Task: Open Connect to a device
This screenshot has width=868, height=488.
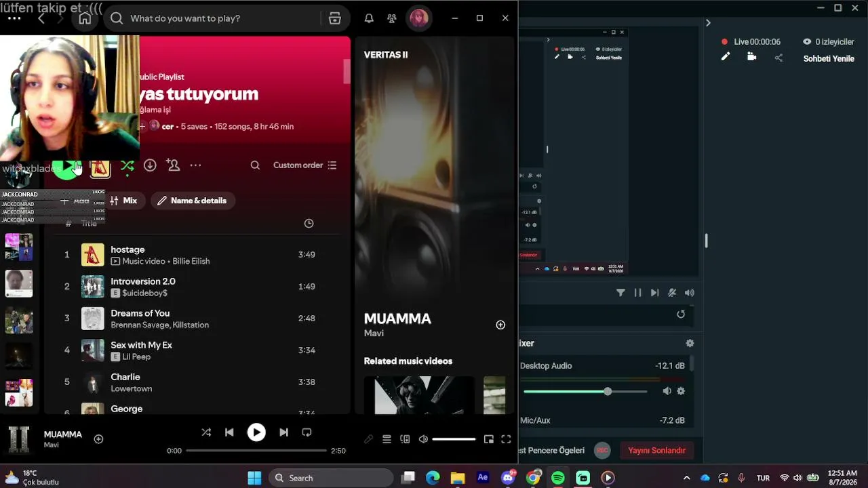Action: [405, 439]
